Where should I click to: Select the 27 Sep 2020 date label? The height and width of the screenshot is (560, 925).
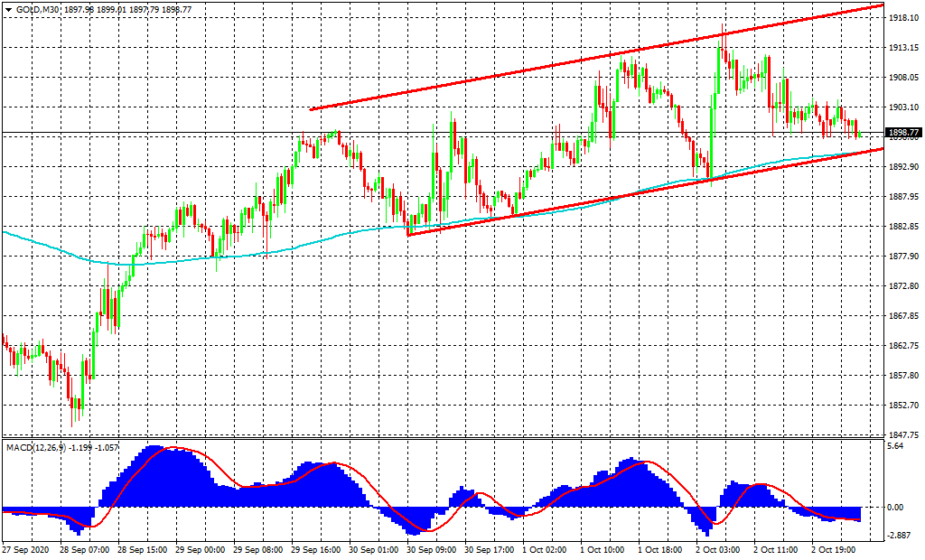tap(26, 549)
